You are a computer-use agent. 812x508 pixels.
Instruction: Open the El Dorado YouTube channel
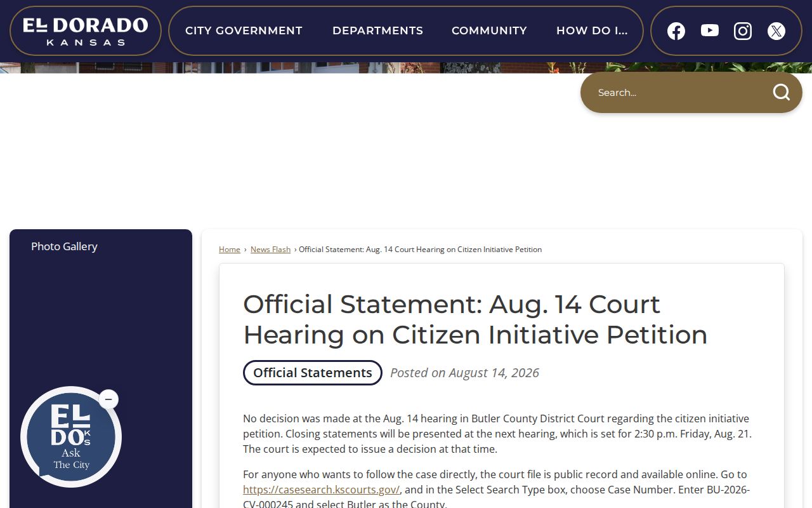tap(709, 30)
